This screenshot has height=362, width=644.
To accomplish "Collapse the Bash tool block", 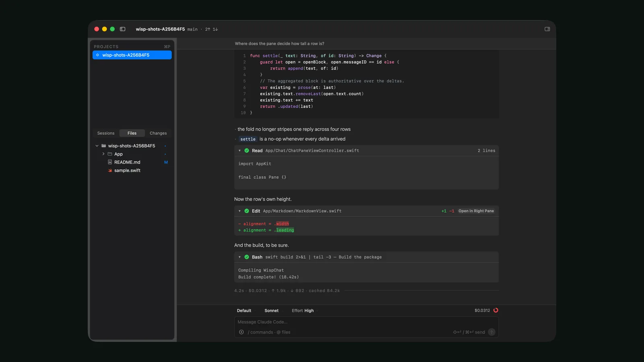I will [x=239, y=257].
